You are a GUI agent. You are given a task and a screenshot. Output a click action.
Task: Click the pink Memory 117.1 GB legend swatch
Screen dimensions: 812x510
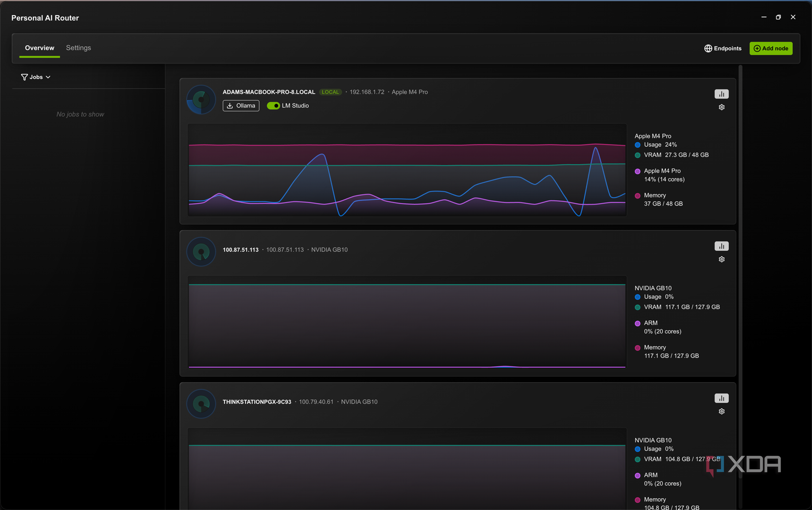pyautogui.click(x=638, y=348)
